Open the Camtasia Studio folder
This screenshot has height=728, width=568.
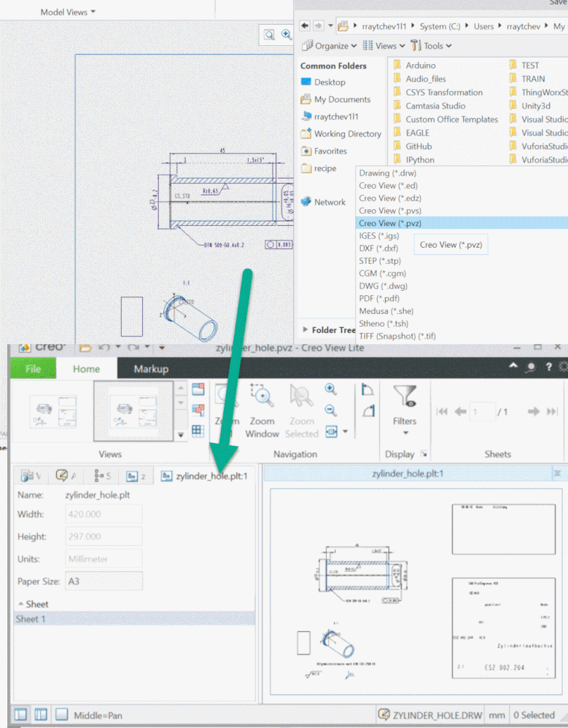coord(429,106)
